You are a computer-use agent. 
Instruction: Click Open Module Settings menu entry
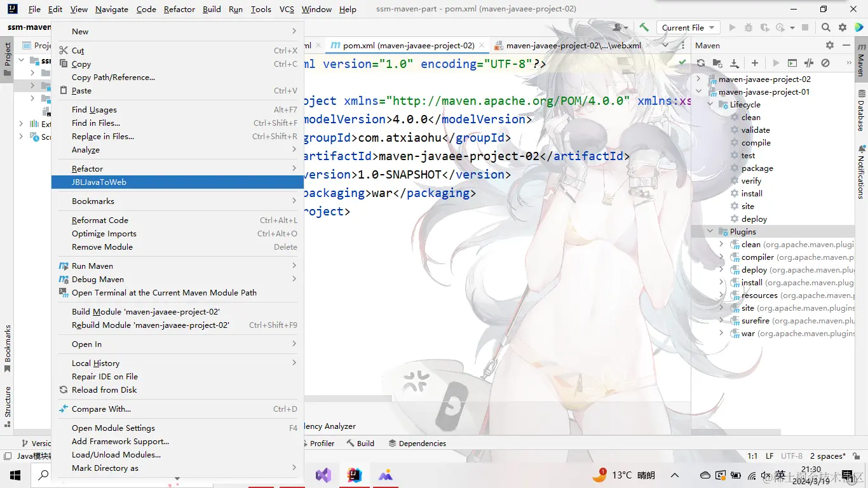178,428
